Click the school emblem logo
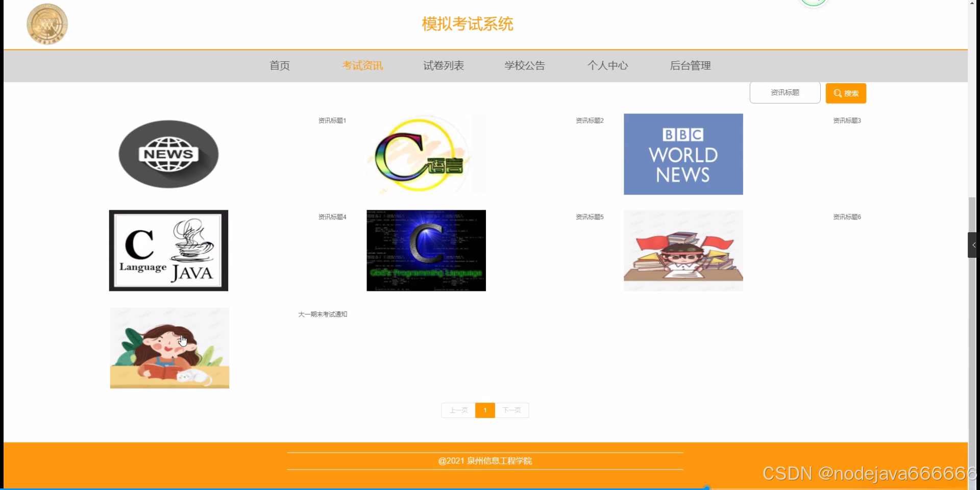 coord(47,24)
